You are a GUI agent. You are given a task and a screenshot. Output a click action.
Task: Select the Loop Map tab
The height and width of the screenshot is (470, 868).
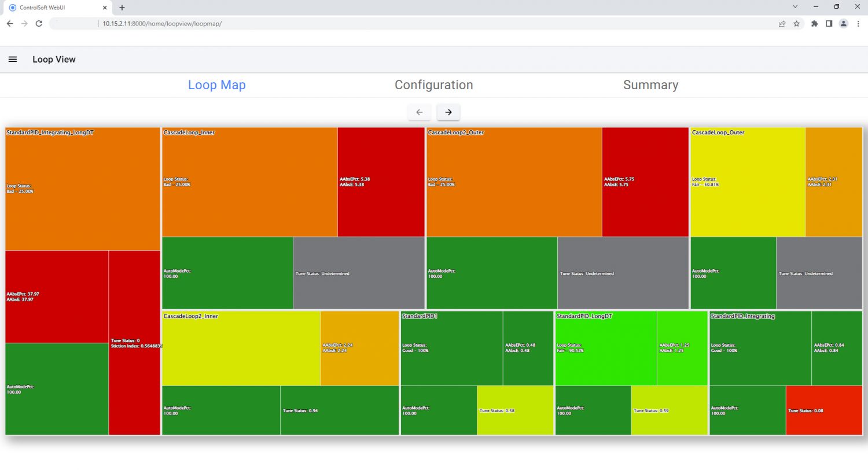(x=216, y=85)
